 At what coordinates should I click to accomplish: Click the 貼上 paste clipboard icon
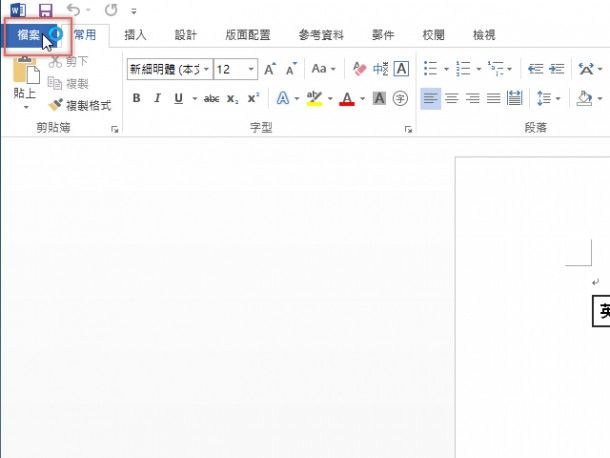click(26, 70)
